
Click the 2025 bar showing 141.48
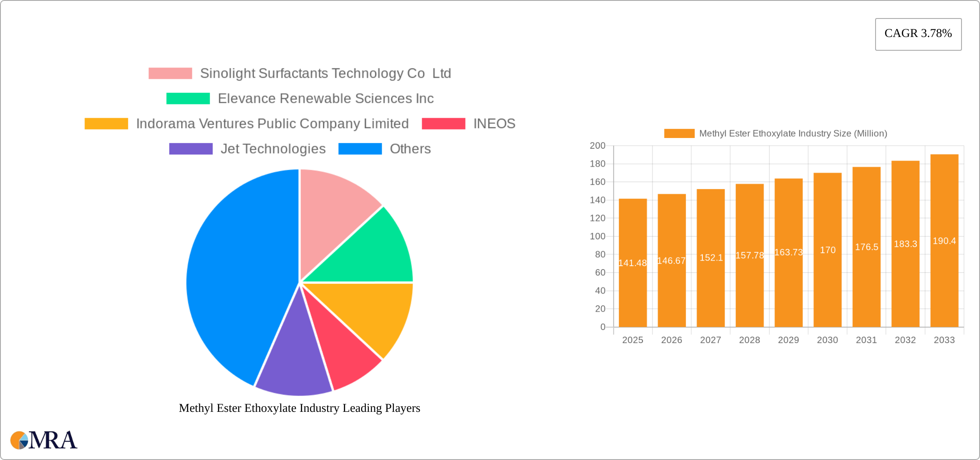[x=633, y=263]
